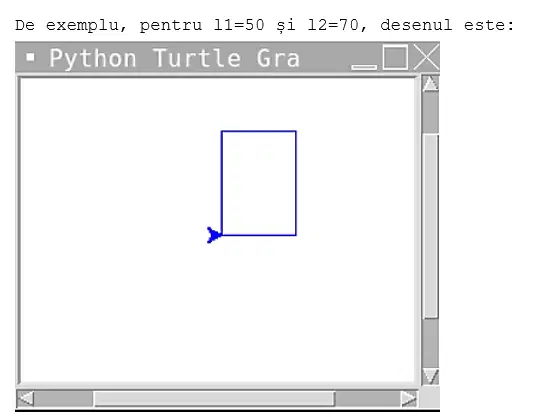The image size is (538, 417).
Task: Click the text 'De exemplu, pentru l1=50'
Action: pos(140,25)
